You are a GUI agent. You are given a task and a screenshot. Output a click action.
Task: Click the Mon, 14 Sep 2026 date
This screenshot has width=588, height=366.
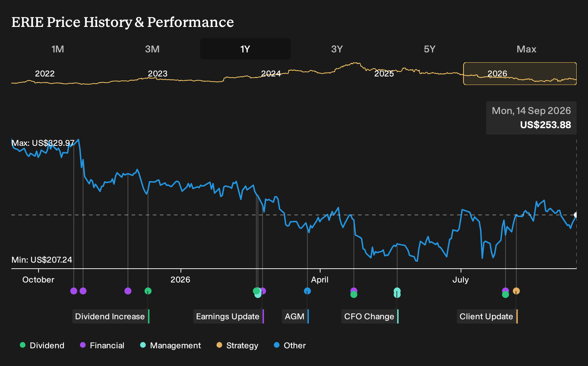(531, 111)
